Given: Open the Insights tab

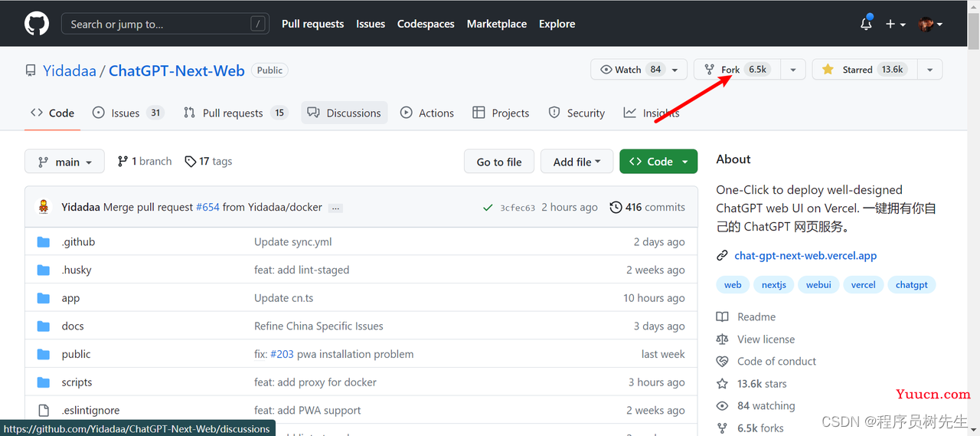Looking at the screenshot, I should point(652,113).
